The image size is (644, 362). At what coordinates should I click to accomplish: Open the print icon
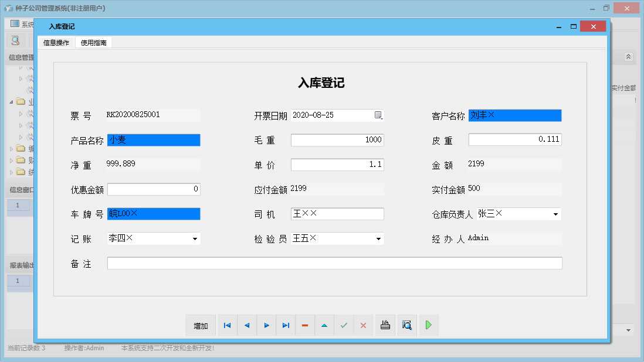coord(385,325)
